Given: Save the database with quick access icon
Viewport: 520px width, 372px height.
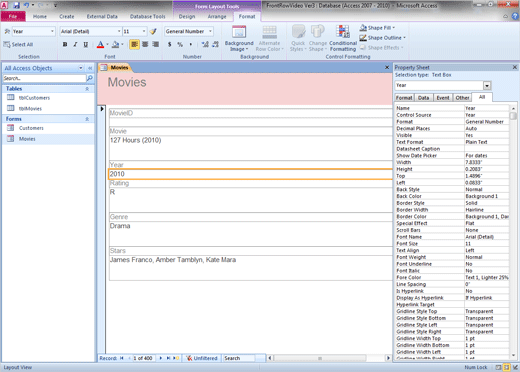Looking at the screenshot, I should click(17, 5).
